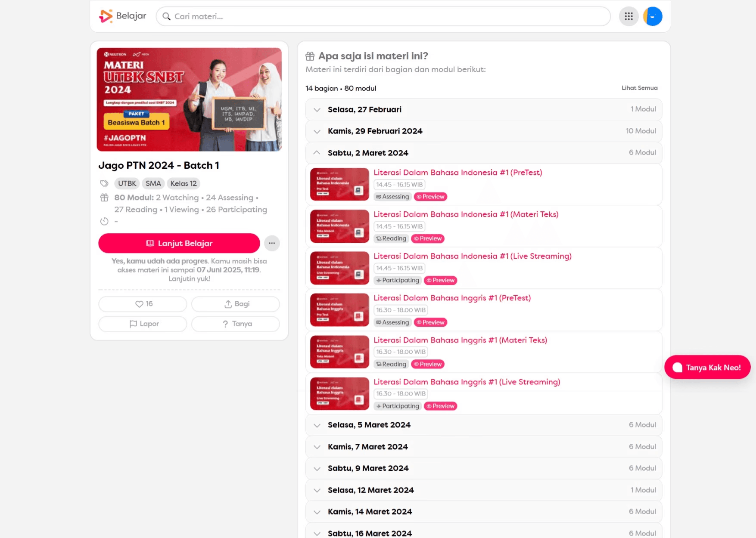Click Preview badge on Bahasa Indonesia Live Streaming
This screenshot has width=756, height=538.
point(440,280)
